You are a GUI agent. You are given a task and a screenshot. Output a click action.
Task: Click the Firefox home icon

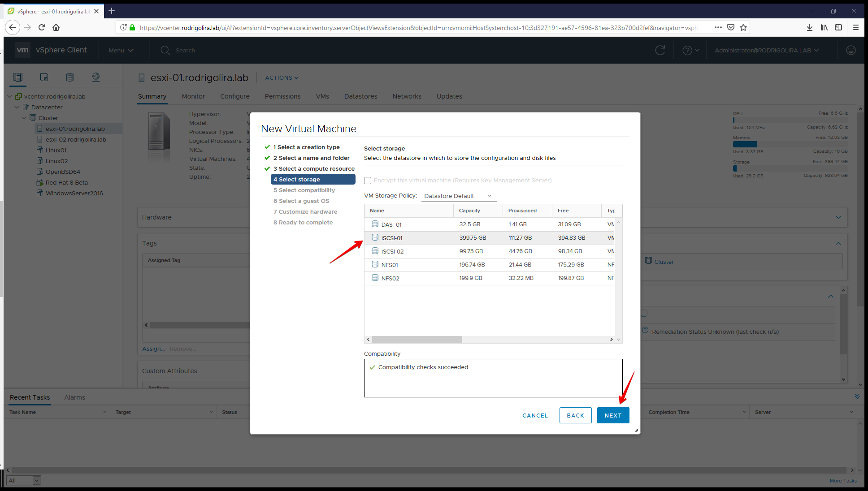click(56, 27)
